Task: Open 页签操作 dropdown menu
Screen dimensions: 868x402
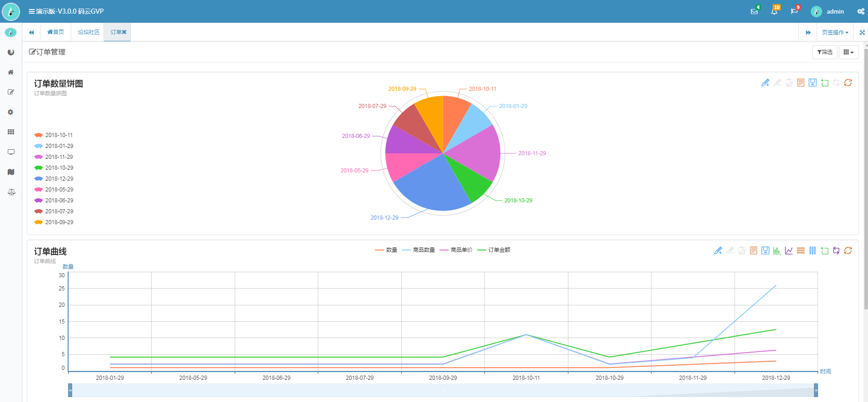Action: coord(834,32)
